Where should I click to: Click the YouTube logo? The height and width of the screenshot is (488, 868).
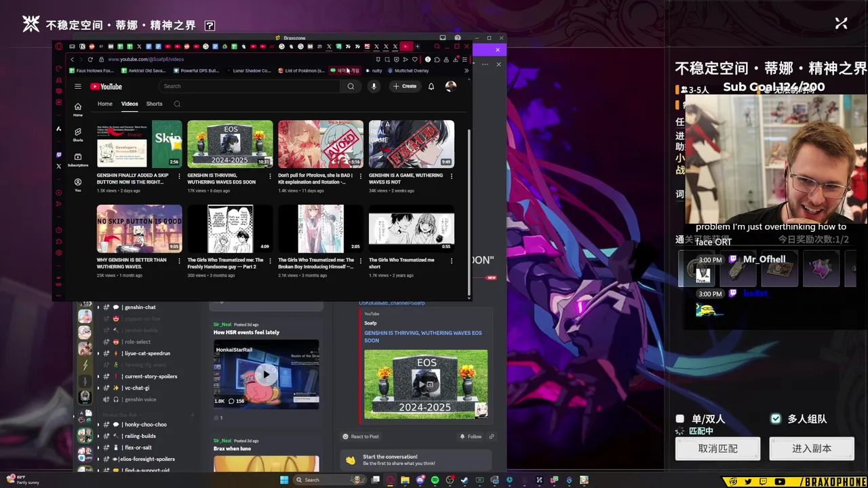pos(106,86)
